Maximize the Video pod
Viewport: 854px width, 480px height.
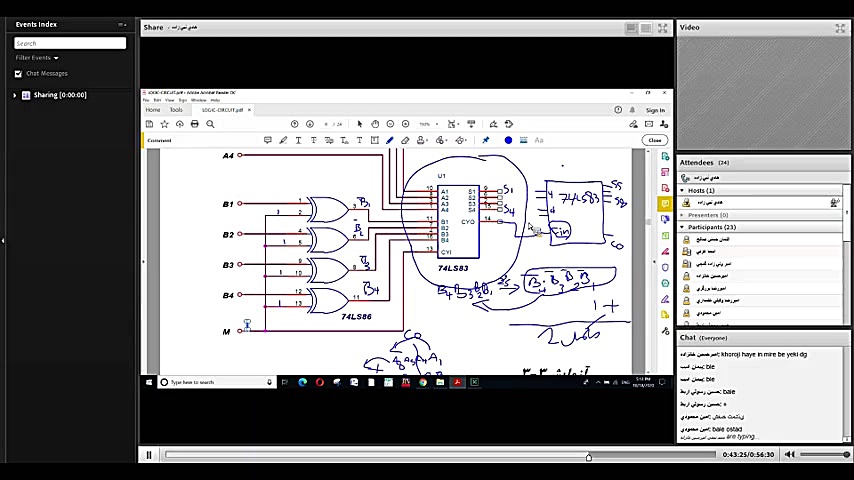[x=840, y=28]
